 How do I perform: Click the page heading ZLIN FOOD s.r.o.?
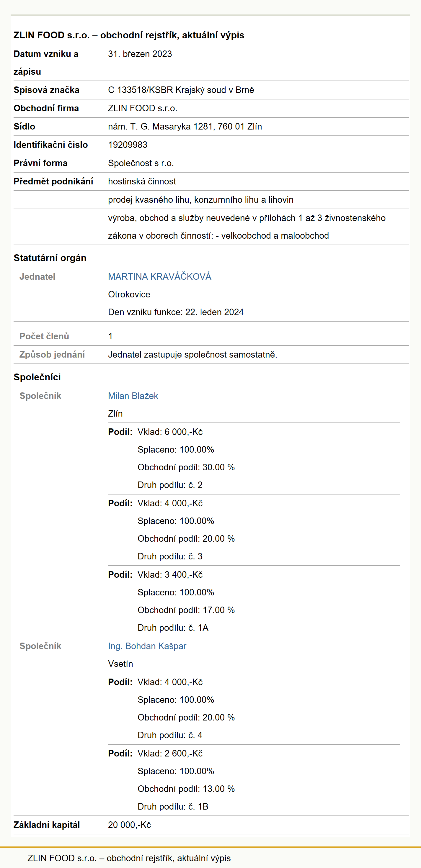(x=129, y=35)
